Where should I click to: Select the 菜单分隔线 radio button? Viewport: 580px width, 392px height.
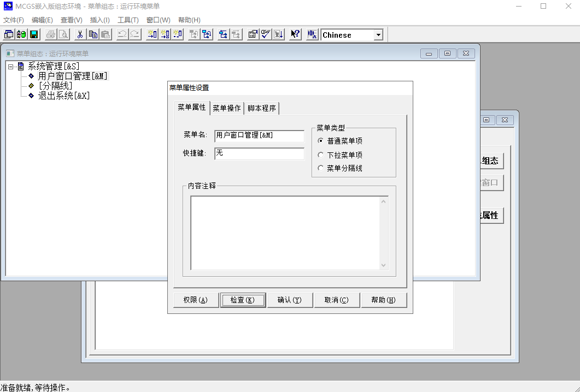321,168
